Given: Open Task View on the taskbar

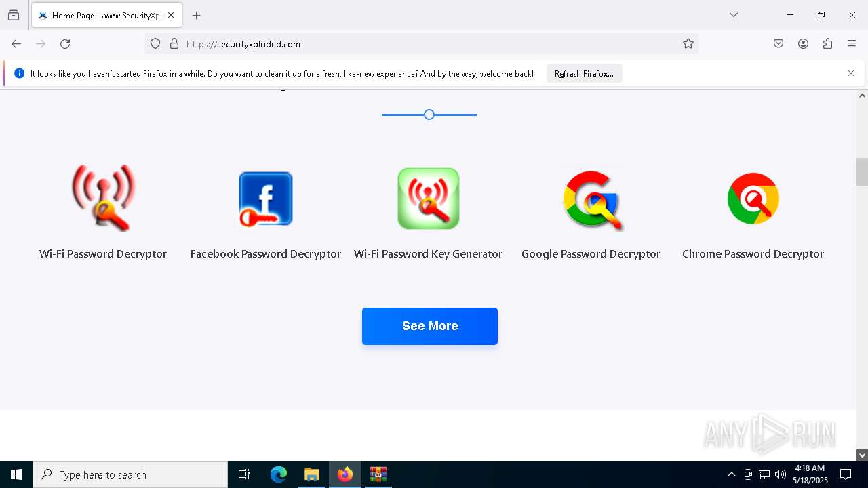Looking at the screenshot, I should tap(244, 474).
